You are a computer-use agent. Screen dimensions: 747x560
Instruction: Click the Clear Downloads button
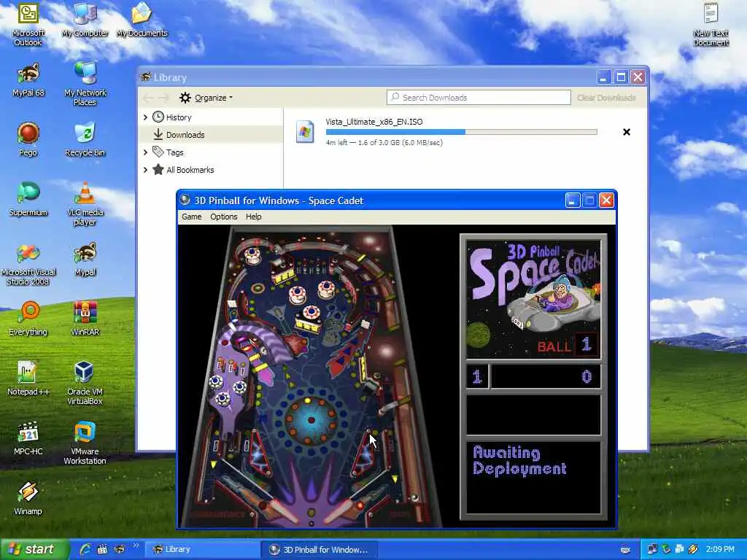606,98
